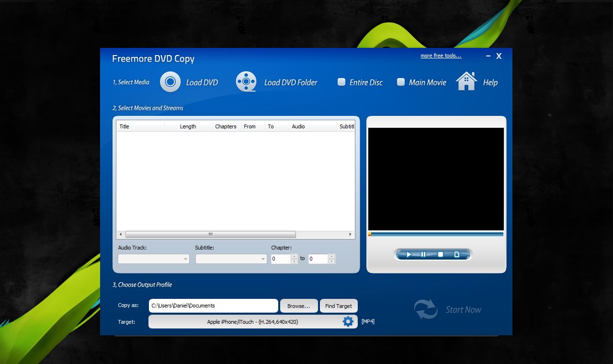Open the Audio Track dropdown
This screenshot has height=364, width=613.
coord(154,259)
